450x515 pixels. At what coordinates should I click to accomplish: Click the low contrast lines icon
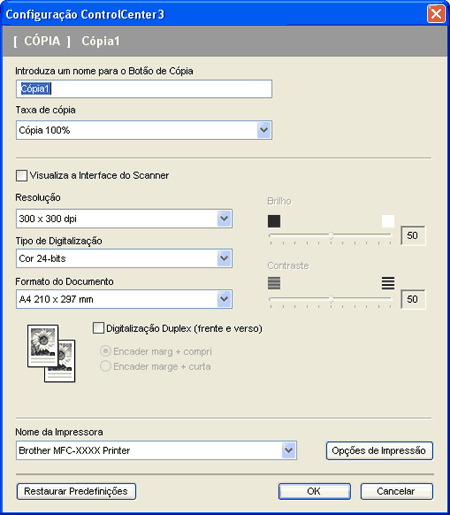point(274,283)
